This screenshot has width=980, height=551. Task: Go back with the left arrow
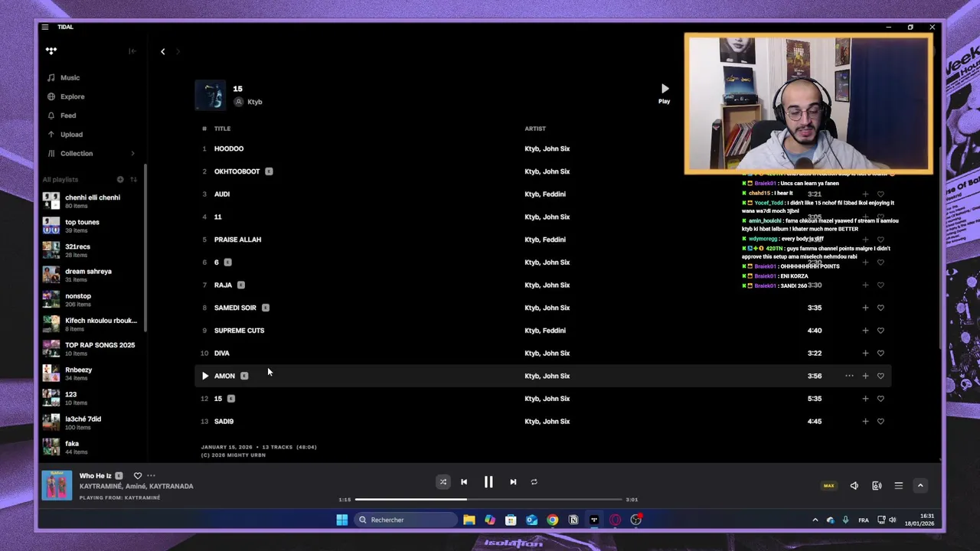coord(162,51)
